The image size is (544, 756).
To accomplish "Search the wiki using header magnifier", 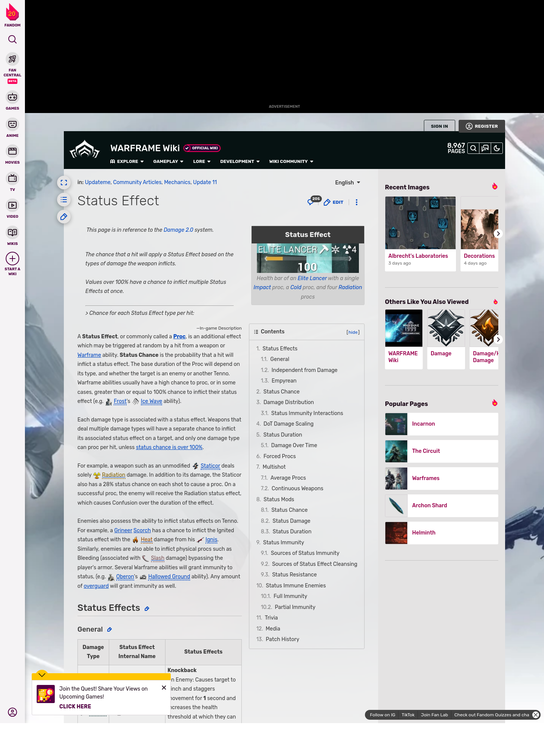I will (x=473, y=148).
